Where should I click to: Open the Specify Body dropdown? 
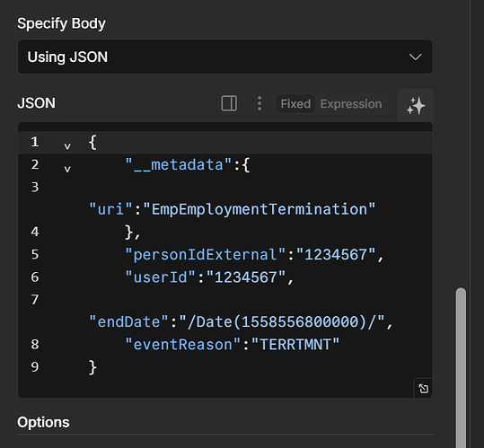[225, 57]
